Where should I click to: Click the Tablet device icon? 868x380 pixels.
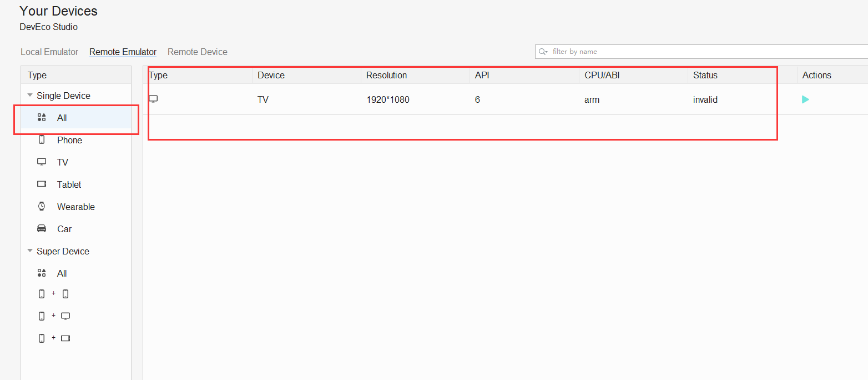pyautogui.click(x=42, y=184)
